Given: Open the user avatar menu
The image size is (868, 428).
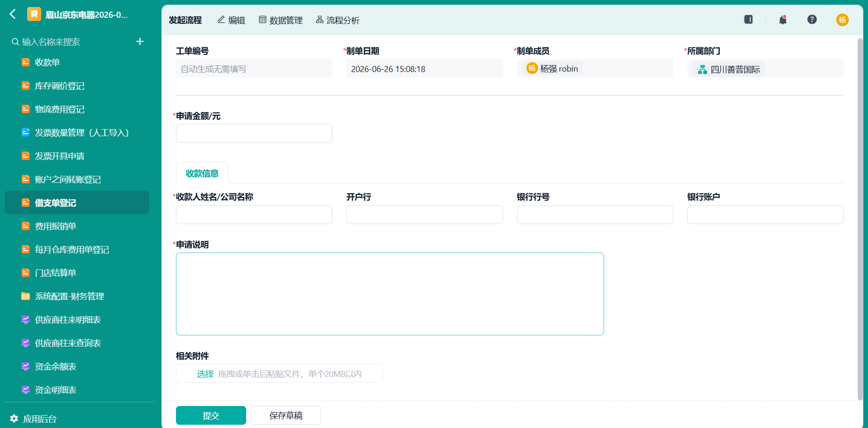Looking at the screenshot, I should pyautogui.click(x=842, y=20).
